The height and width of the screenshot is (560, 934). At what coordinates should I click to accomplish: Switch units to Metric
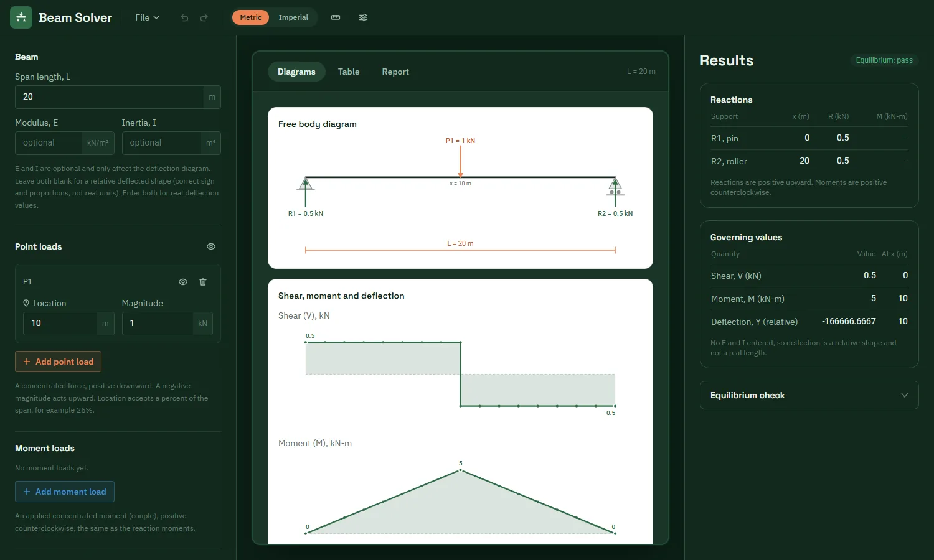point(251,17)
